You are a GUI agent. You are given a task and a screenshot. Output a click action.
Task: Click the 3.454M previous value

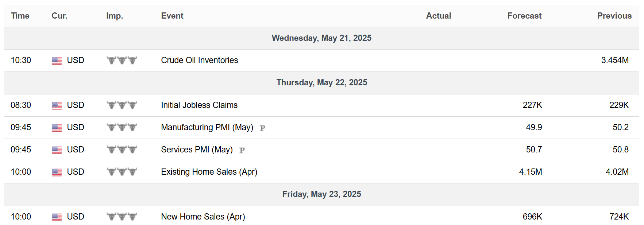[615, 60]
